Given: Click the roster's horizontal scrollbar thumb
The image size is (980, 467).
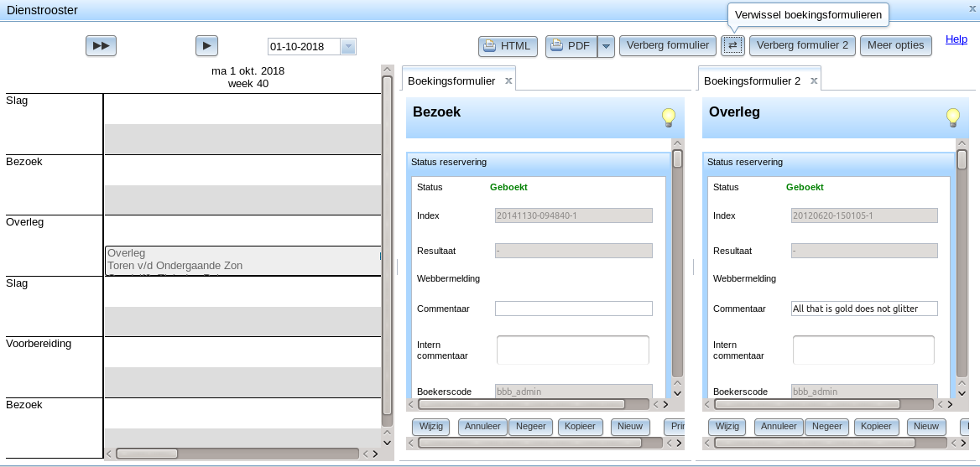Looking at the screenshot, I should point(147,454).
